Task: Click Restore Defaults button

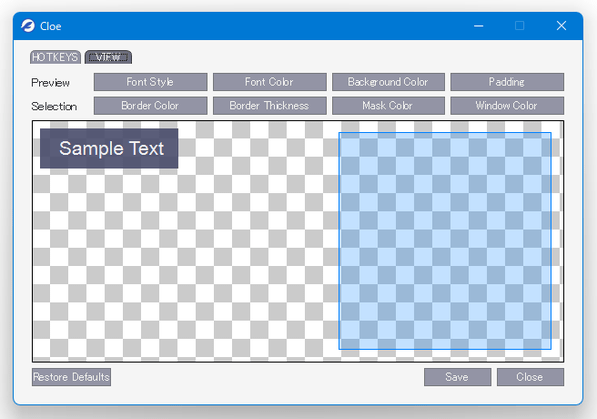Action: [72, 377]
